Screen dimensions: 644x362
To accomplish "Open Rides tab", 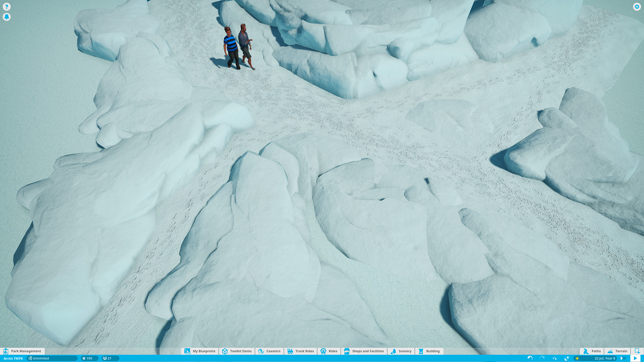I will [x=329, y=351].
